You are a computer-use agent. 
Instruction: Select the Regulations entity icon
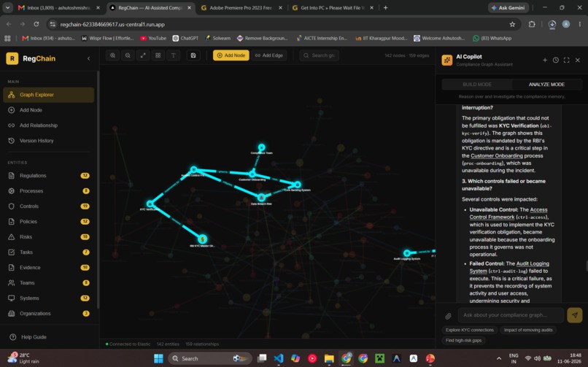[12, 176]
